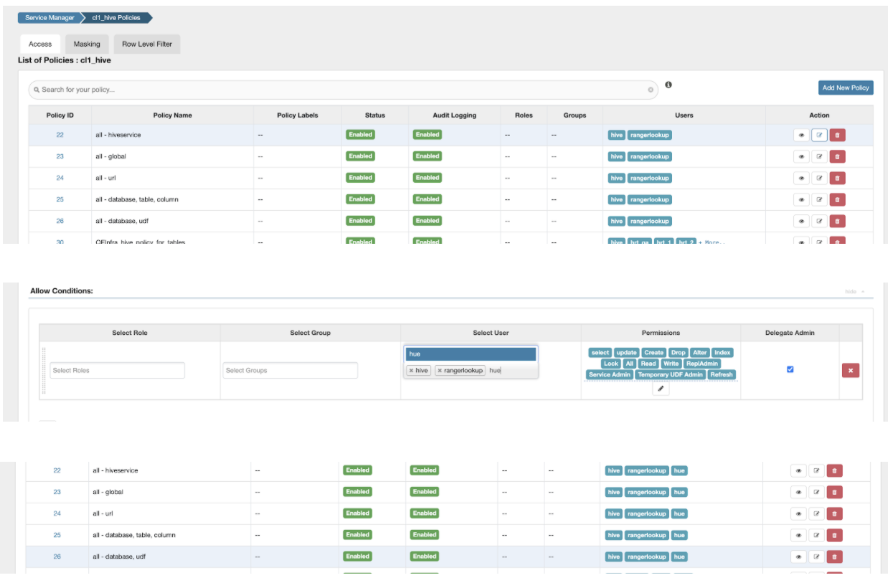Image resolution: width=888 pixels, height=588 pixels.
Task: Delete policy 26 in the bottom policy list
Action: (834, 556)
